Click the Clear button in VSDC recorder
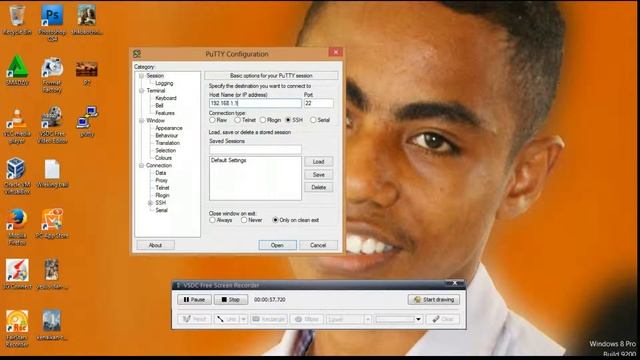The image size is (640, 360). click(443, 319)
